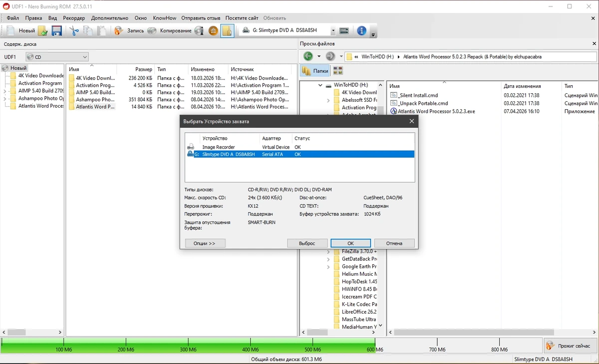Open the blue info icon in toolbar

tap(361, 31)
